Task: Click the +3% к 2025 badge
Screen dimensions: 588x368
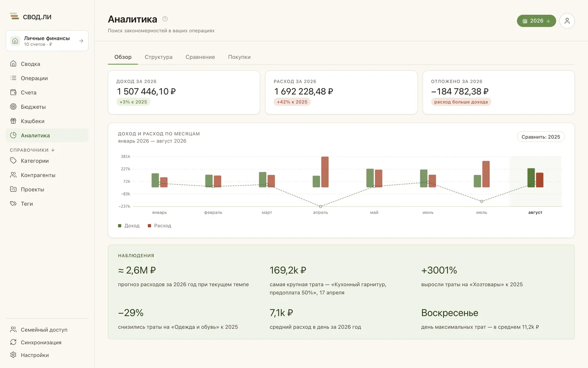Action: point(133,102)
